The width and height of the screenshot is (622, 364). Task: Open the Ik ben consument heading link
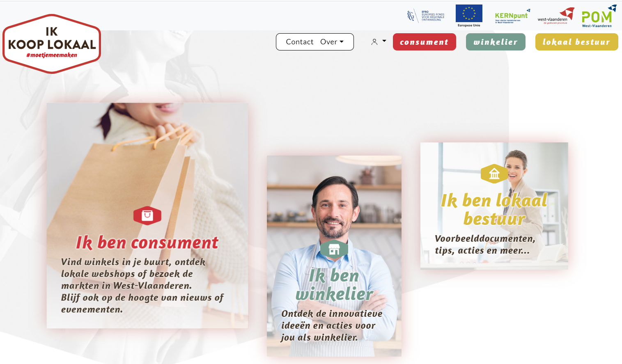click(147, 243)
